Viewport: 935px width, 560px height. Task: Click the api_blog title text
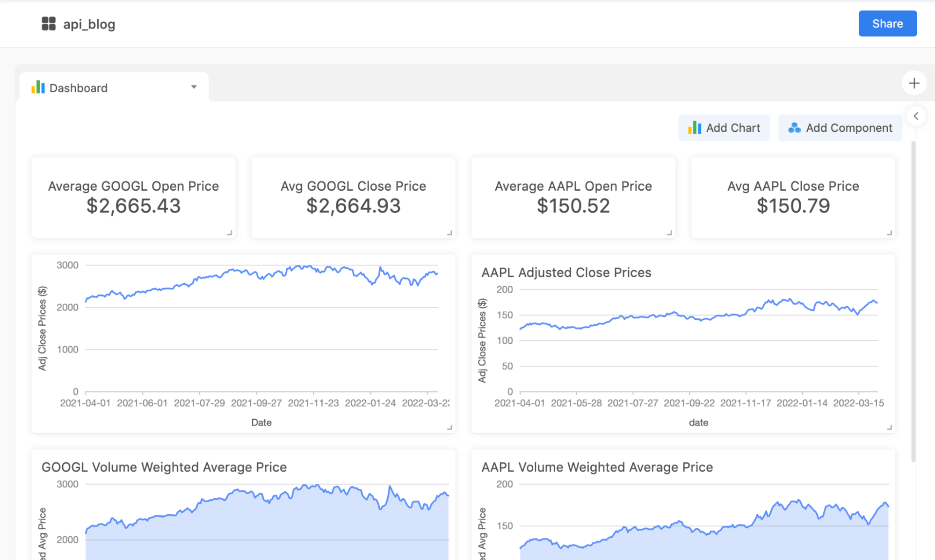(x=89, y=24)
